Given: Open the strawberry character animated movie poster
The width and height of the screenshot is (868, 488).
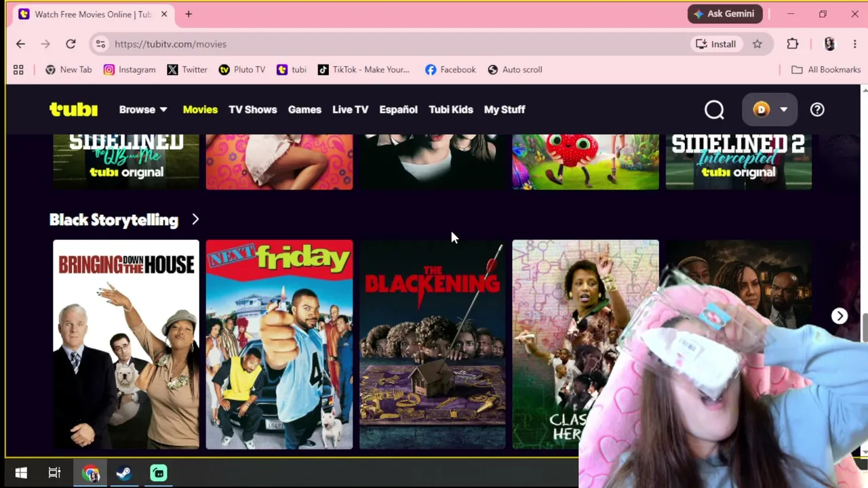Looking at the screenshot, I should pyautogui.click(x=585, y=161).
